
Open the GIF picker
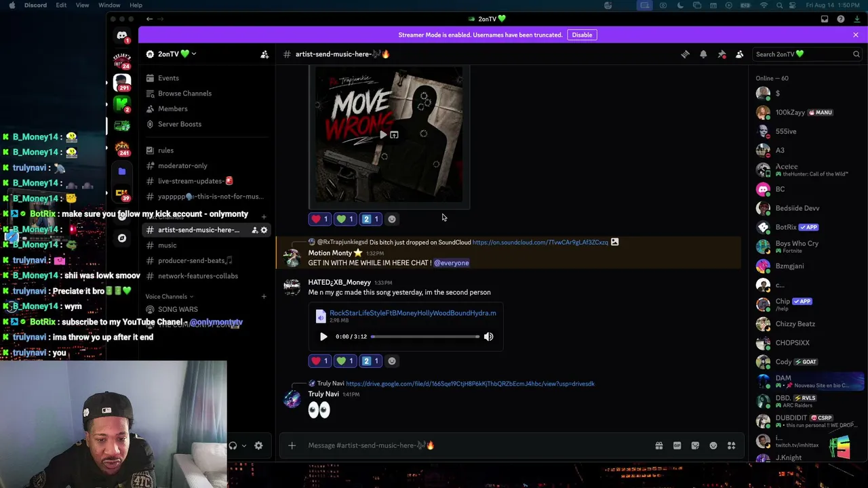coord(677,445)
